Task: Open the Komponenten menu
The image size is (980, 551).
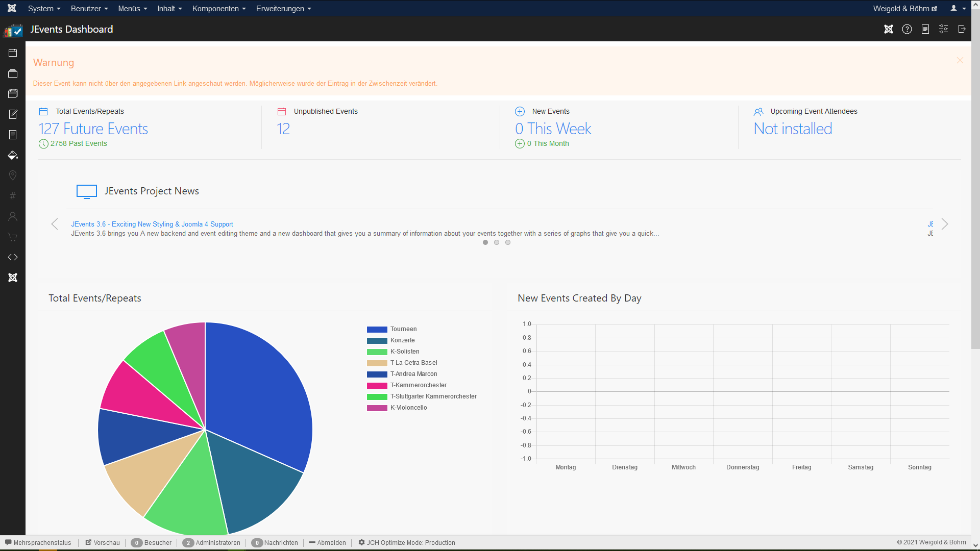Action: tap(219, 9)
